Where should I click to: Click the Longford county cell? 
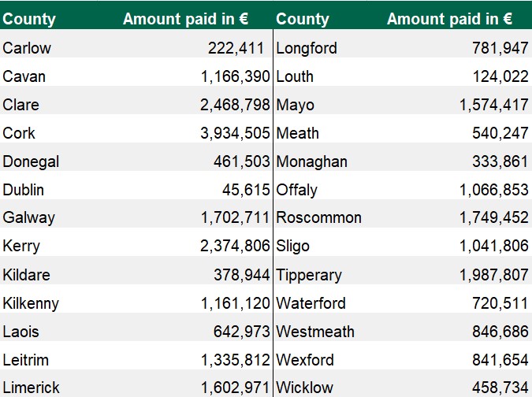[x=307, y=48]
